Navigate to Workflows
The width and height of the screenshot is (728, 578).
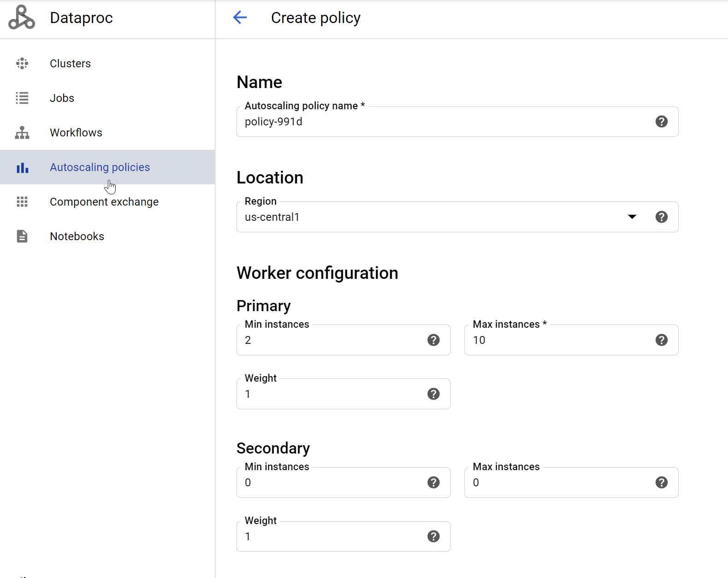pyautogui.click(x=107, y=133)
